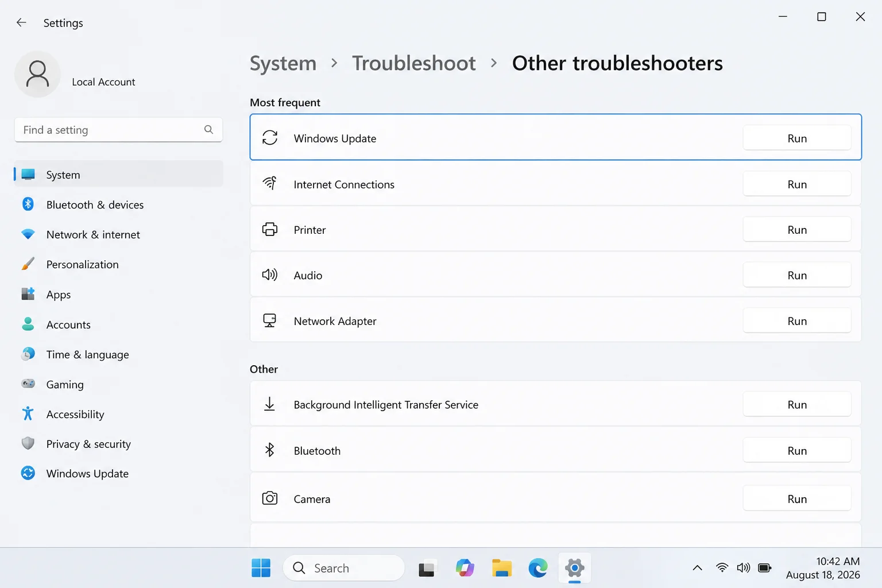Click the battery tray icon
The width and height of the screenshot is (882, 588).
pyautogui.click(x=764, y=568)
